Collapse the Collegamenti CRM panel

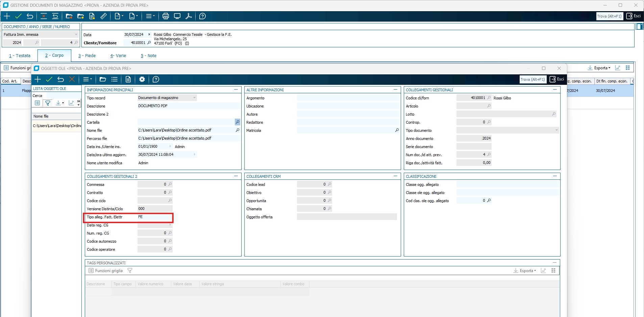[395, 176]
